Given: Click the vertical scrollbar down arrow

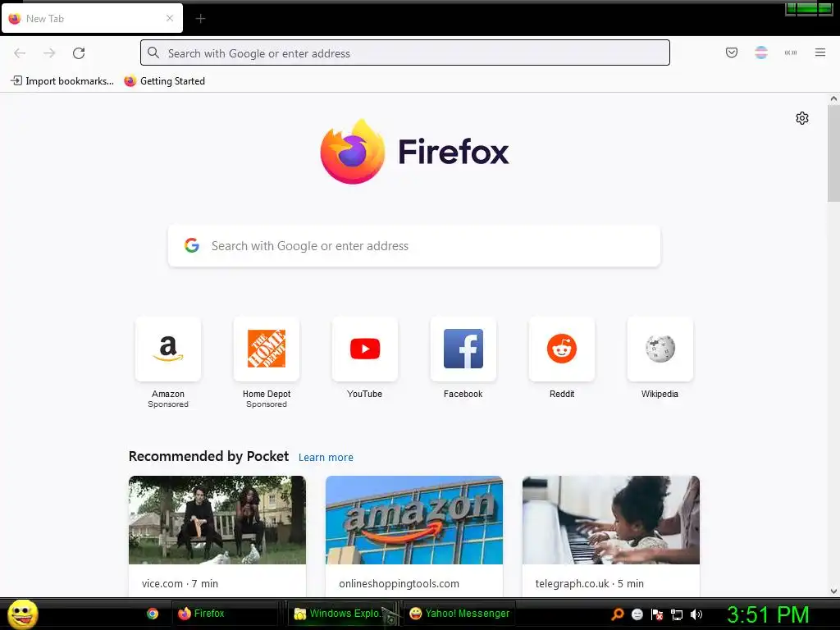Looking at the screenshot, I should click(x=833, y=591).
